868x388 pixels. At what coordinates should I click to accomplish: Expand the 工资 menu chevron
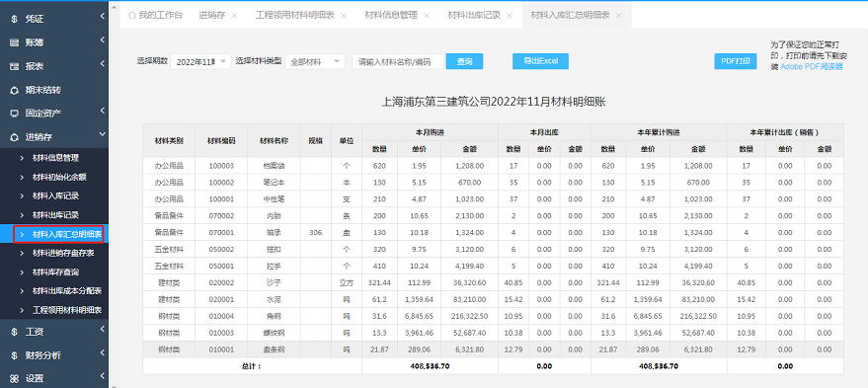pyautogui.click(x=103, y=330)
